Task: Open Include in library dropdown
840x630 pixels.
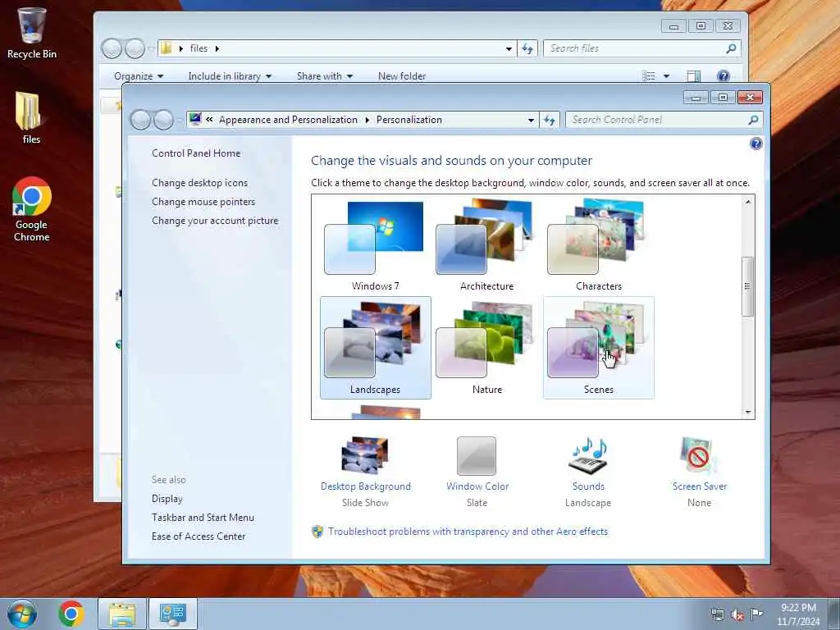Action: point(230,76)
